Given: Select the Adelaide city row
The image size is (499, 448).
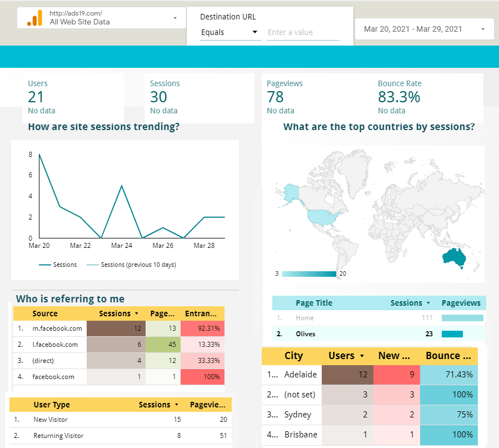Looking at the screenshot, I should click(300, 375).
